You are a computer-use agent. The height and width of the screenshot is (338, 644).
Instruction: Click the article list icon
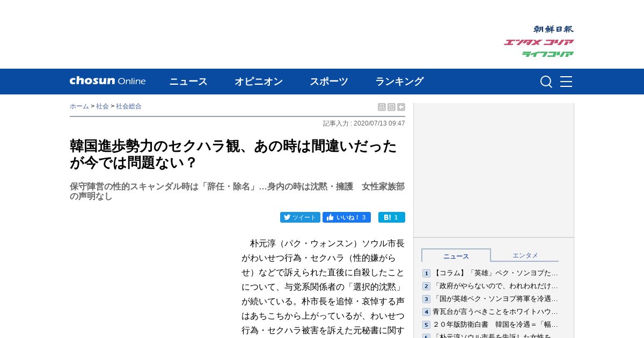tap(391, 107)
